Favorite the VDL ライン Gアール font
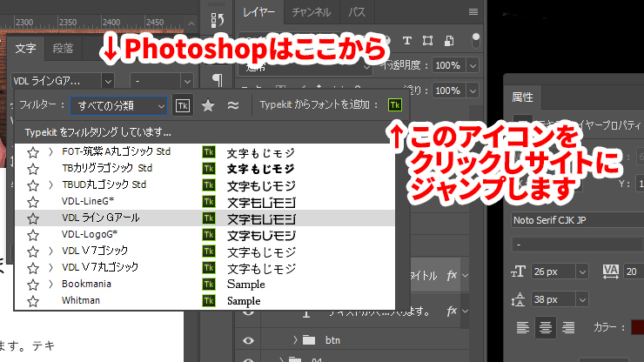This screenshot has height=362, width=644. pyautogui.click(x=33, y=218)
